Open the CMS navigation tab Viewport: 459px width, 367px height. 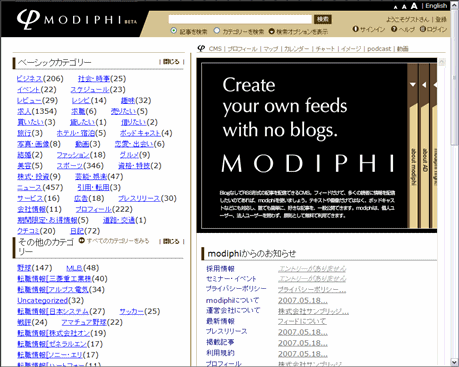[x=215, y=49]
